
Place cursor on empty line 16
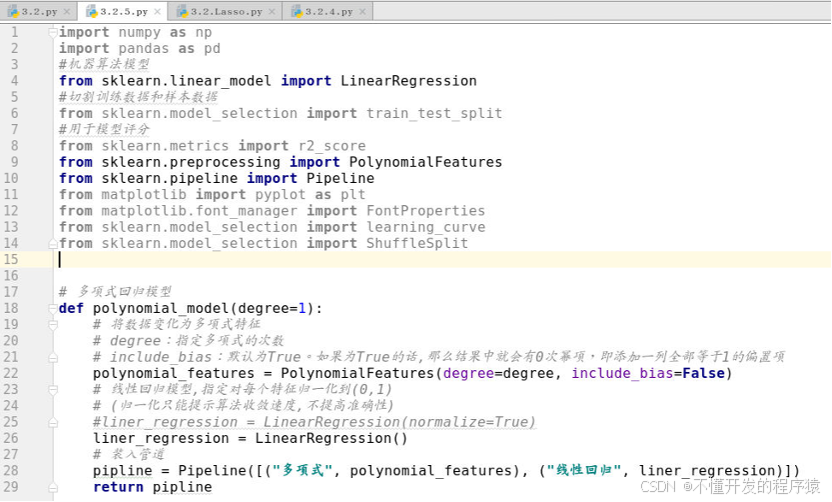click(441, 276)
